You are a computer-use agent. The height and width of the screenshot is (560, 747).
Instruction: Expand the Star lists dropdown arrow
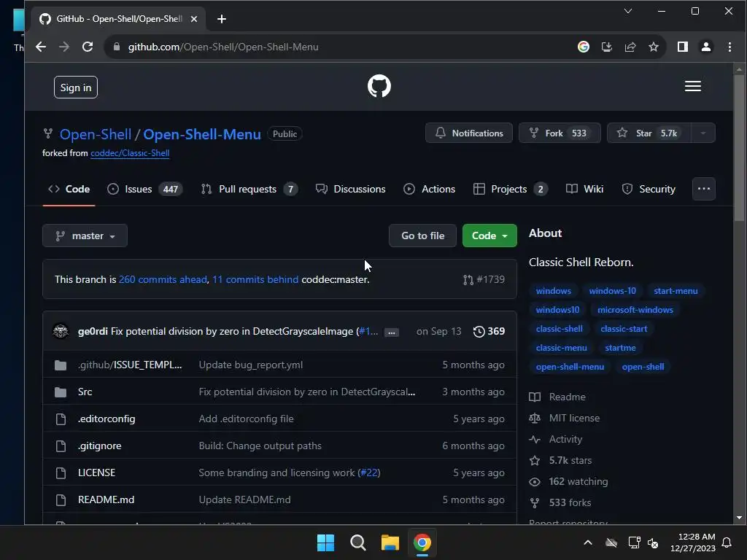coord(703,133)
